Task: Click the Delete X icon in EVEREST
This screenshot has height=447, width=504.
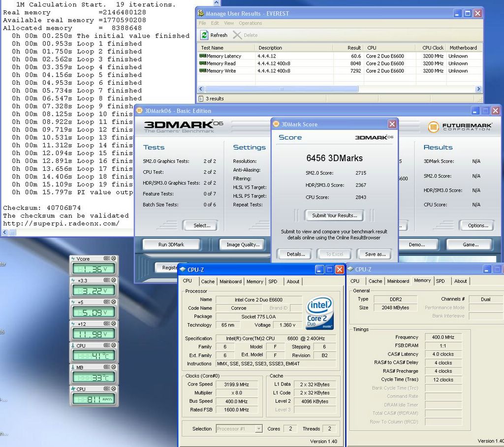Action: [237, 35]
